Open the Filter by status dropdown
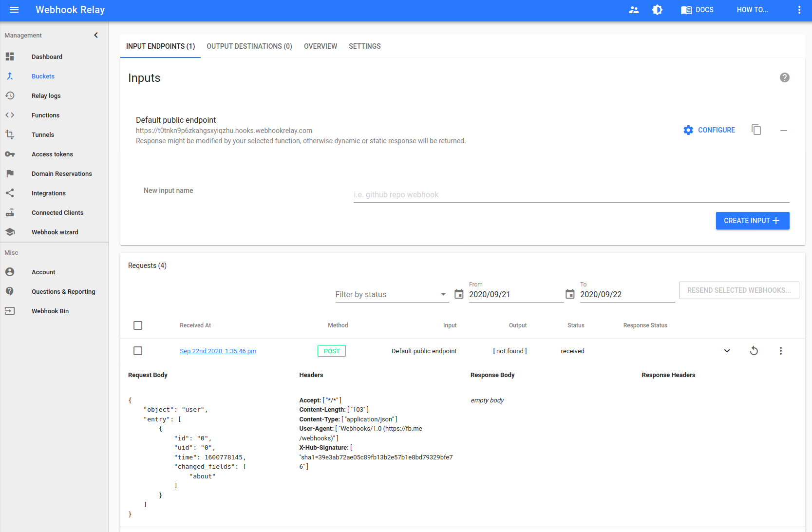Screen dimensions: 812x532 click(x=391, y=294)
